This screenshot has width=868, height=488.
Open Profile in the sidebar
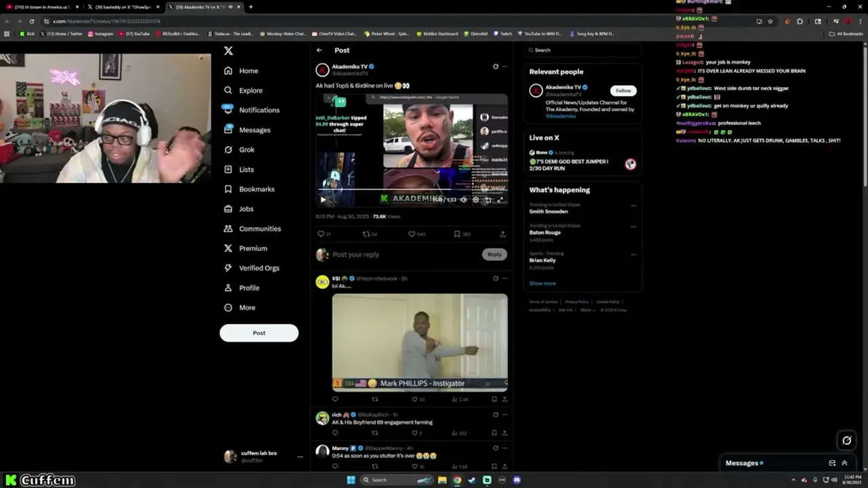pyautogui.click(x=242, y=287)
